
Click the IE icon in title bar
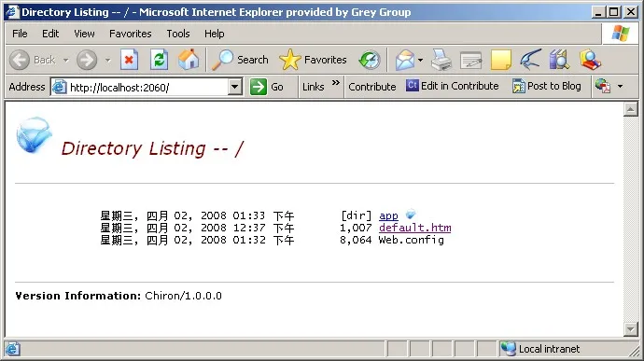point(12,12)
